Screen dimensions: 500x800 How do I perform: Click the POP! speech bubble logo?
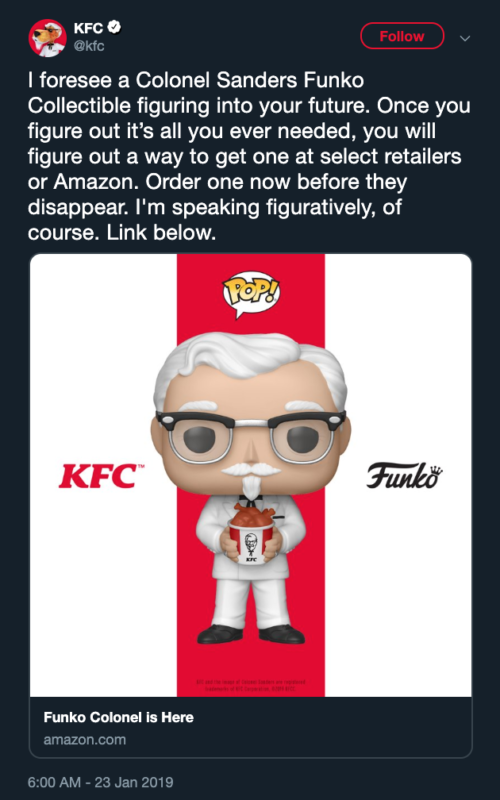coord(251,294)
